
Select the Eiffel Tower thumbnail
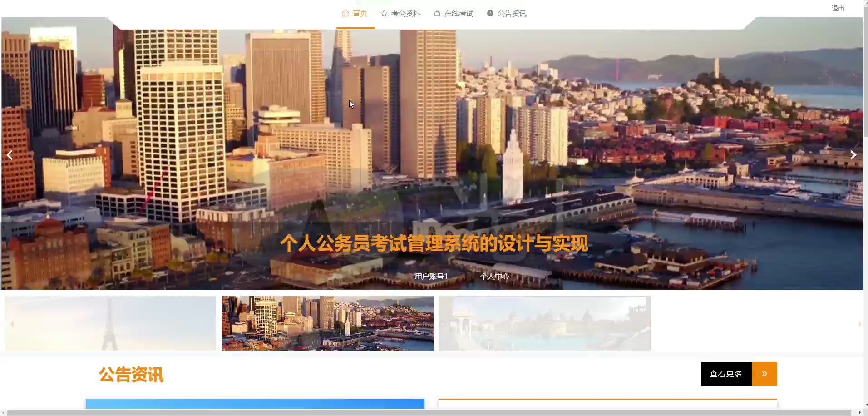(110, 323)
